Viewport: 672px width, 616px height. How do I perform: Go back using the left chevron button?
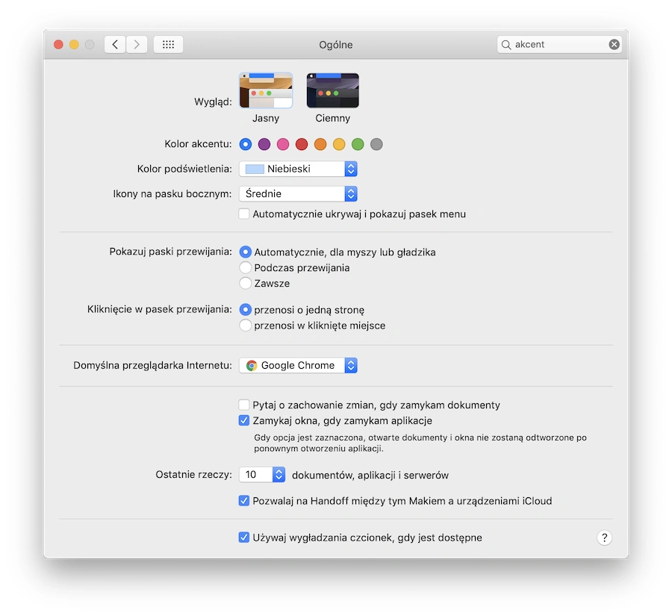point(115,44)
